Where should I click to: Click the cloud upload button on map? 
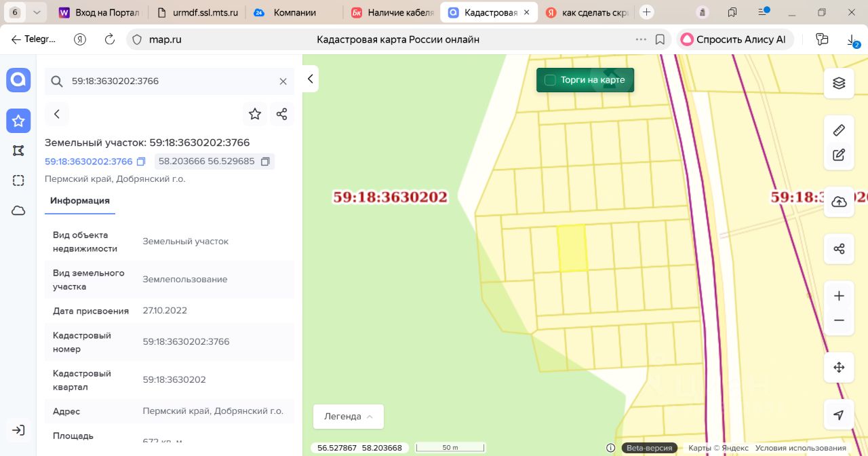[839, 202]
